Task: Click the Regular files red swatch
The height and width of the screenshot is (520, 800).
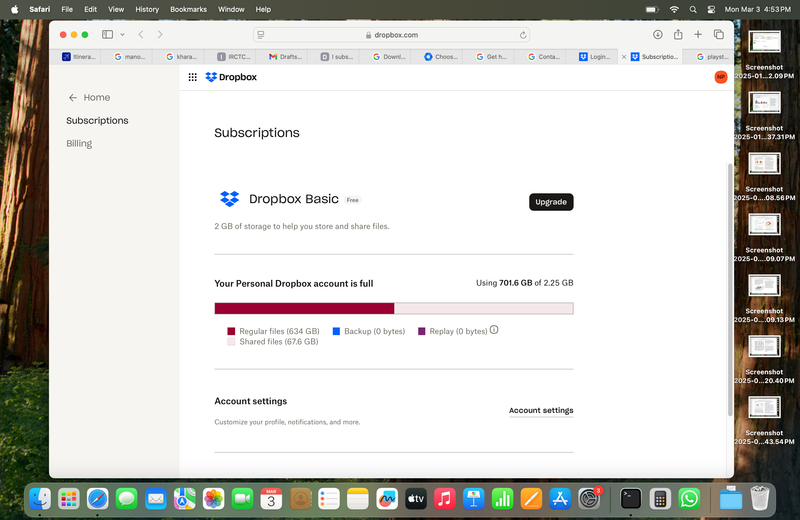Action: pyautogui.click(x=231, y=331)
